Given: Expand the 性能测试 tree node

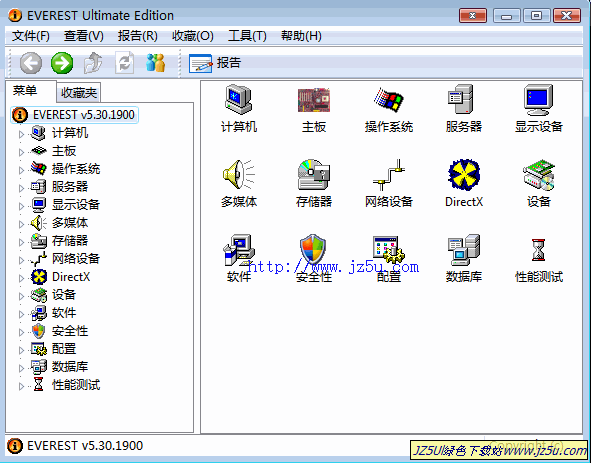Looking at the screenshot, I should pyautogui.click(x=21, y=386).
